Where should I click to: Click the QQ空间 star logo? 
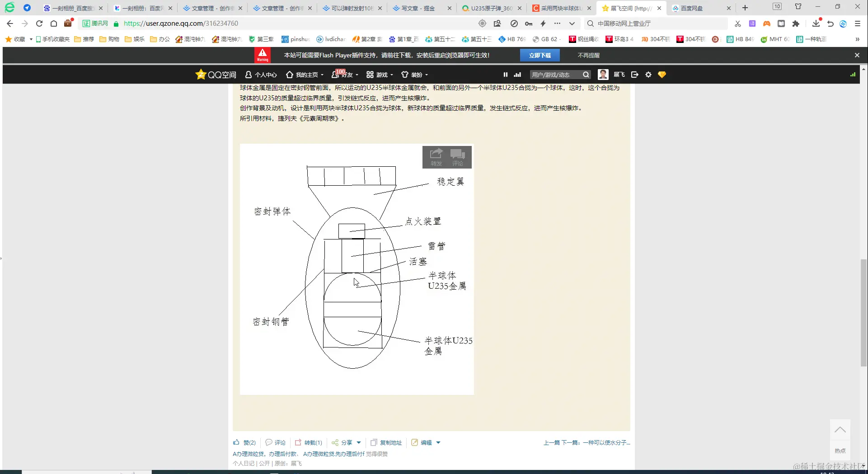coord(201,75)
